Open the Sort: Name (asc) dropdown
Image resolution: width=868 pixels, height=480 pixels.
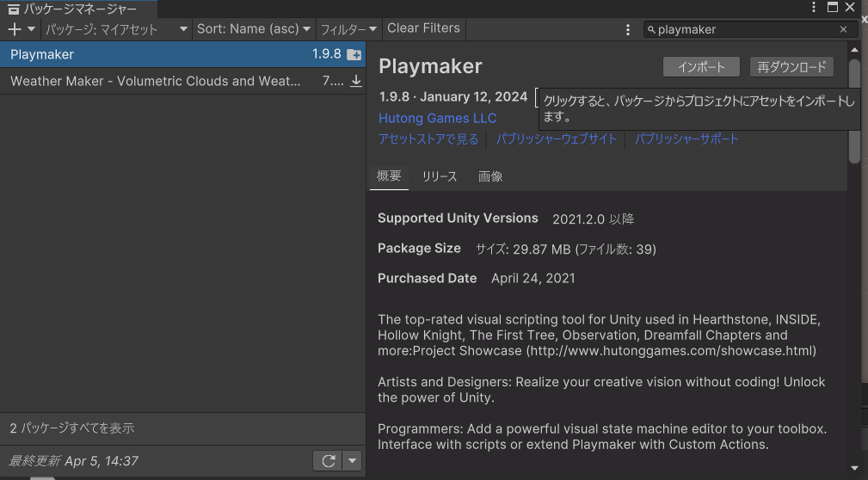click(x=254, y=28)
